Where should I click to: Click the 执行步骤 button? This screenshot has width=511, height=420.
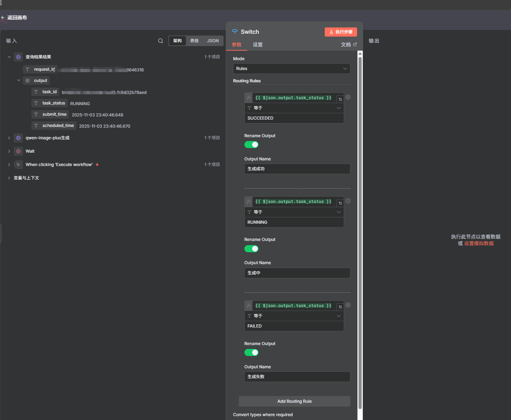[x=341, y=32]
